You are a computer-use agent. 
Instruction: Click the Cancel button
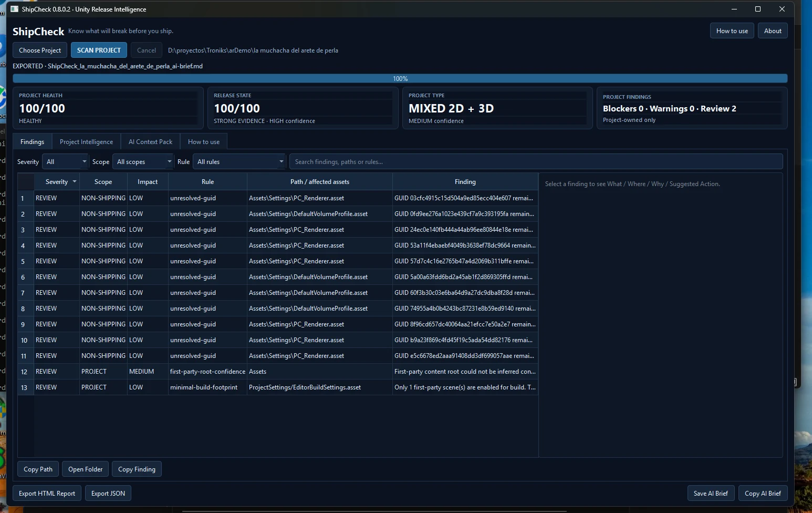147,50
